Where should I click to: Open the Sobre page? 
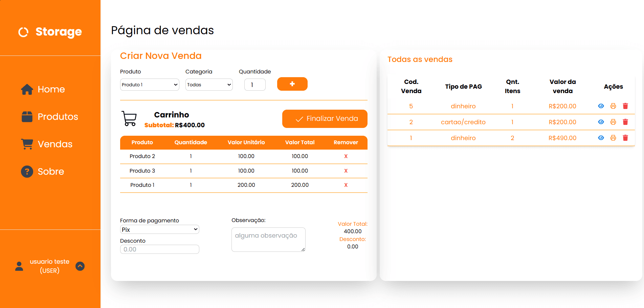tap(43, 172)
